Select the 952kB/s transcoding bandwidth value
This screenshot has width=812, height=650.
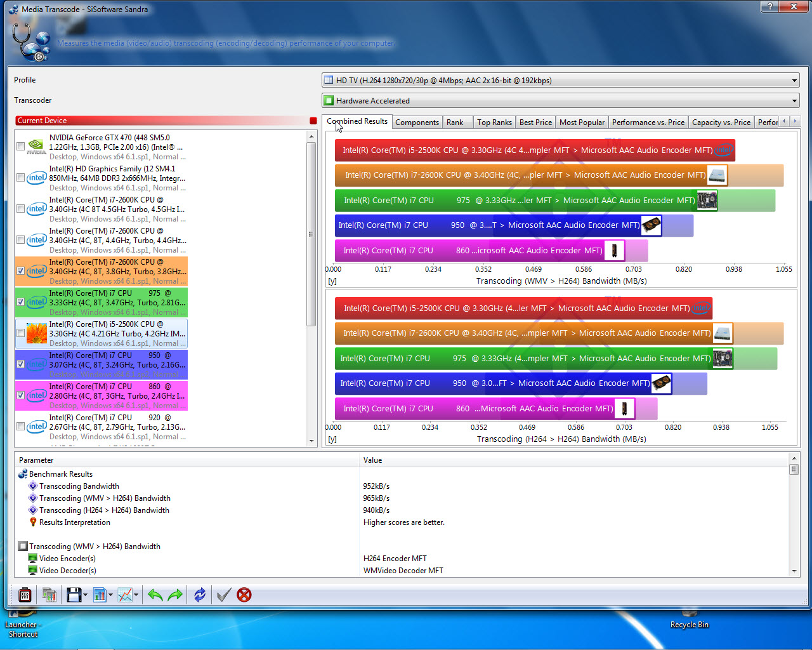point(376,486)
